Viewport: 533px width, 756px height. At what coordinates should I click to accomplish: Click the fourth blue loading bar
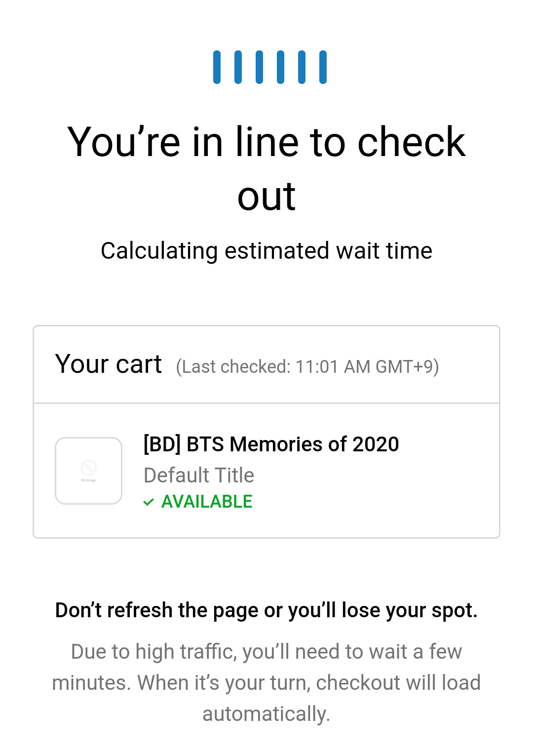click(x=280, y=67)
